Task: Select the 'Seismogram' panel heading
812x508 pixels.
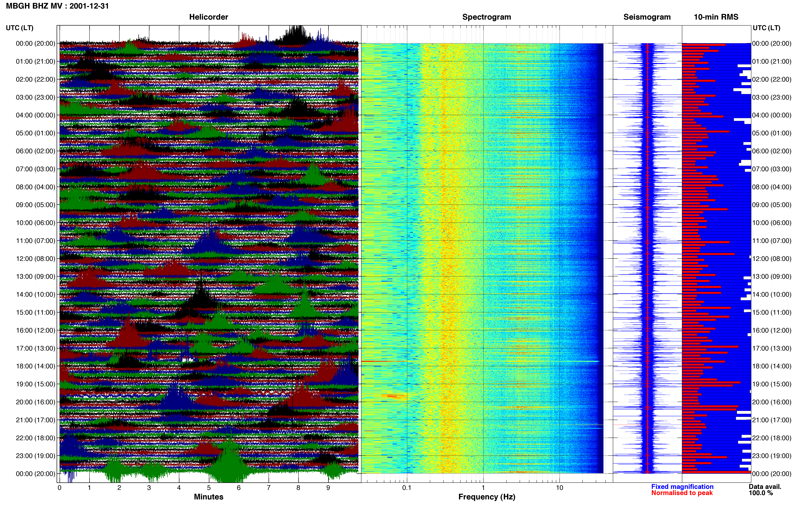Action: 647,17
